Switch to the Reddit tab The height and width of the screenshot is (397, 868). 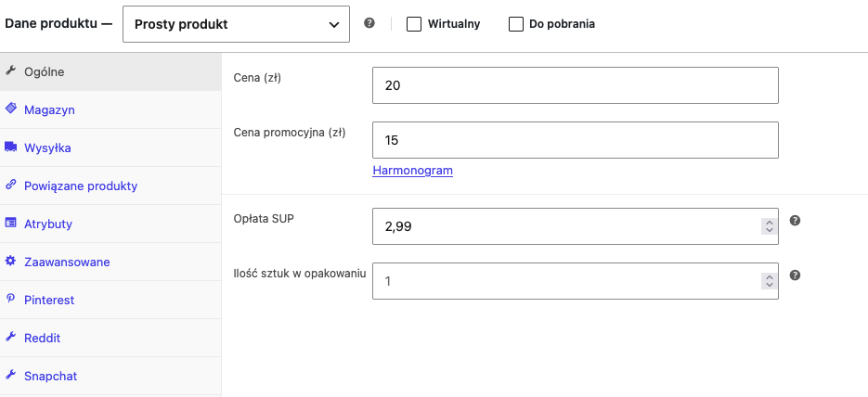[110, 338]
